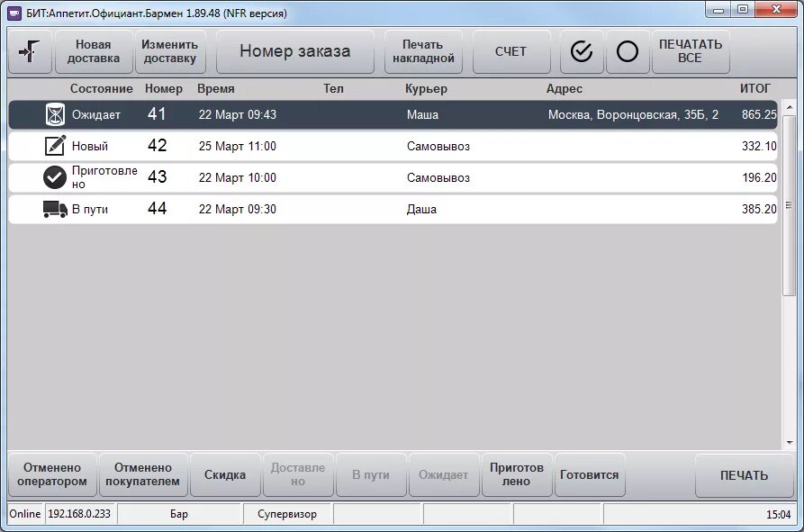Click pencil edit icon of order 42
The image size is (804, 532).
(55, 146)
